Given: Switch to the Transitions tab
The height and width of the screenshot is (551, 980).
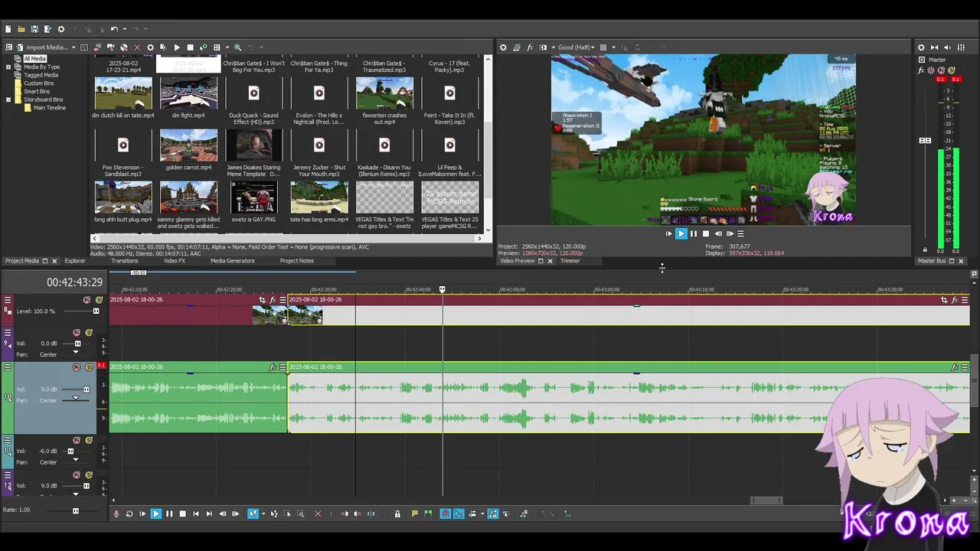Looking at the screenshot, I should pos(125,261).
